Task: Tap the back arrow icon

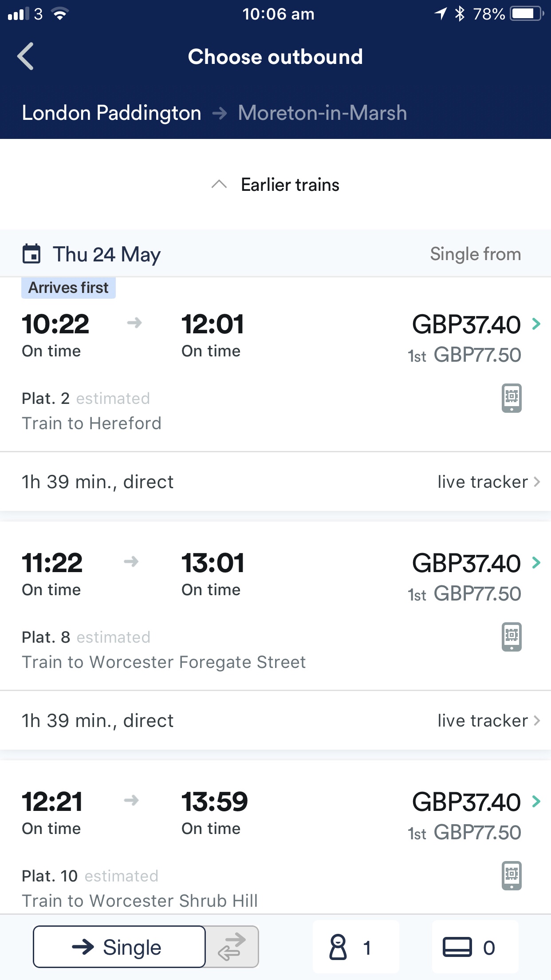Action: point(26,56)
